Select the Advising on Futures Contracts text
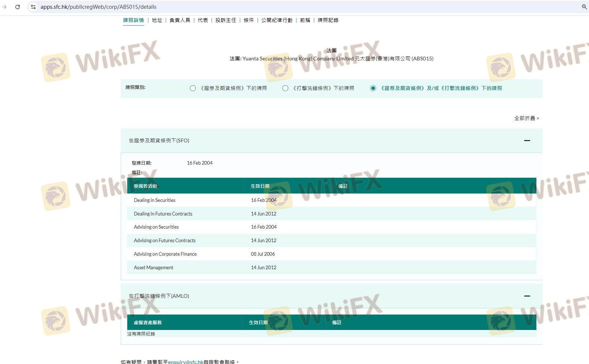Image resolution: width=589 pixels, height=364 pixels. point(165,240)
